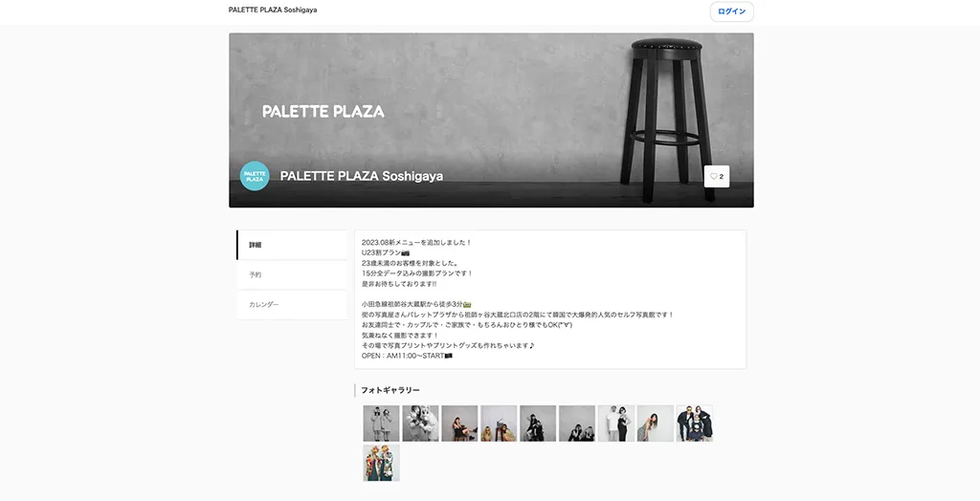This screenshot has width=980, height=501.
Task: Open the カレンダー tab
Action: (x=292, y=305)
